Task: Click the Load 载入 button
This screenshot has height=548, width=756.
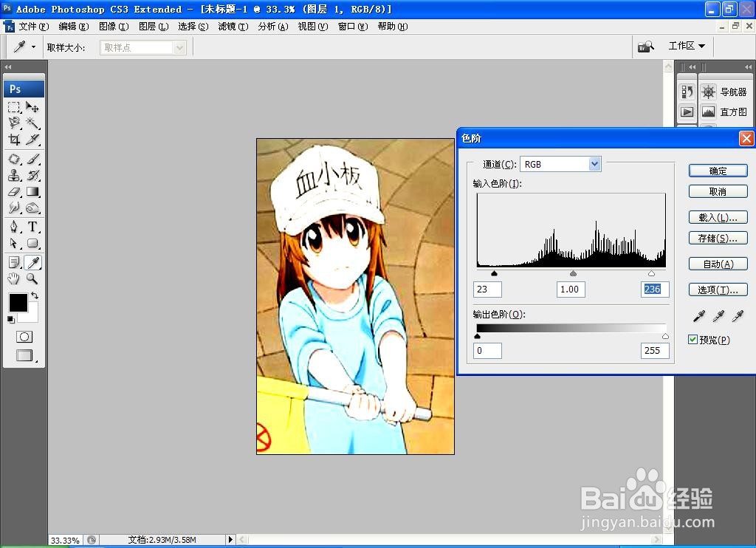Action: (x=718, y=218)
